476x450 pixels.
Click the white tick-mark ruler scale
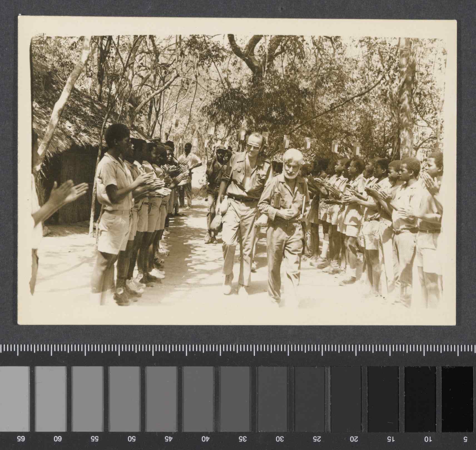tap(238, 350)
